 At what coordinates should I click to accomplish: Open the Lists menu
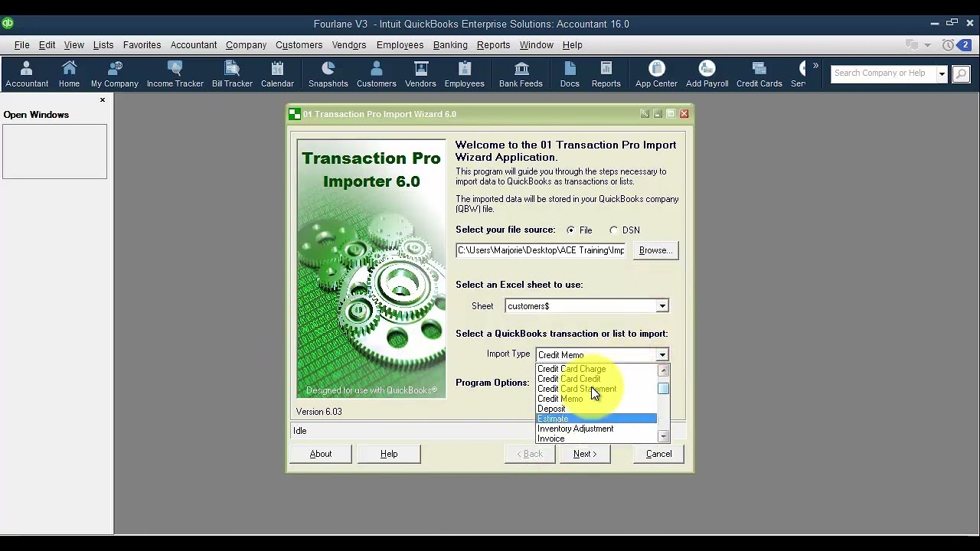(x=103, y=45)
